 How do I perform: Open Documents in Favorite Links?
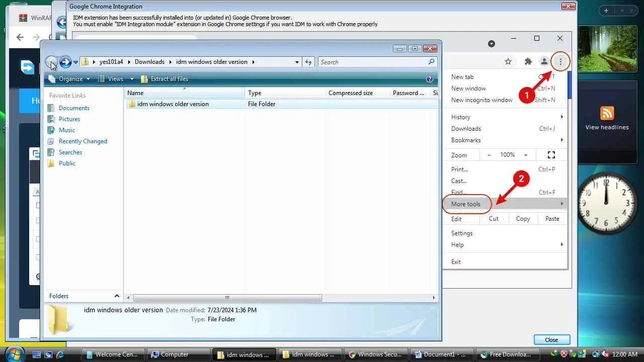[74, 108]
